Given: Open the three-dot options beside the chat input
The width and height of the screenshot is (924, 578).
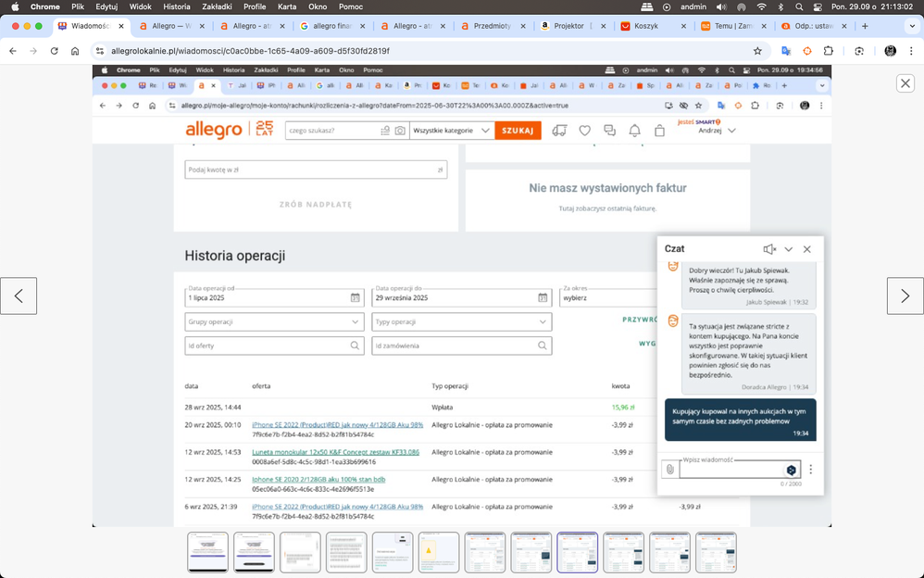Looking at the screenshot, I should [810, 470].
